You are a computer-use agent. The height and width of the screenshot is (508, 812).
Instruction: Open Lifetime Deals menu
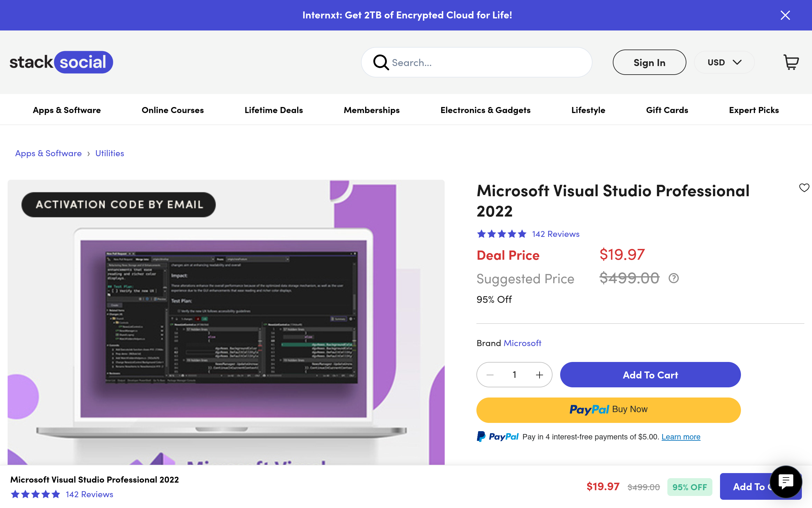(x=273, y=110)
